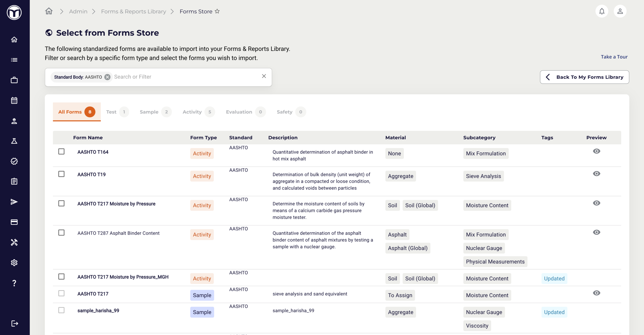Image resolution: width=644 pixels, height=335 pixels.
Task: Open the calendar icon in sidebar
Action: 14,100
